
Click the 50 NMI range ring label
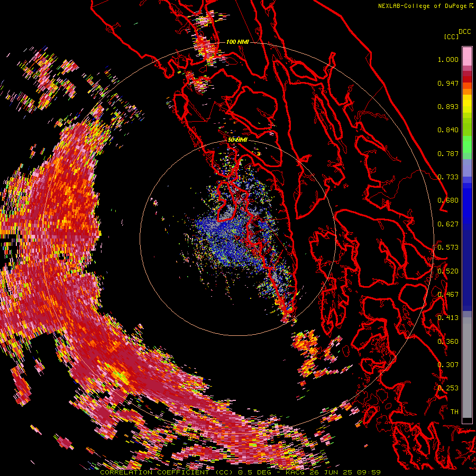tap(237, 140)
